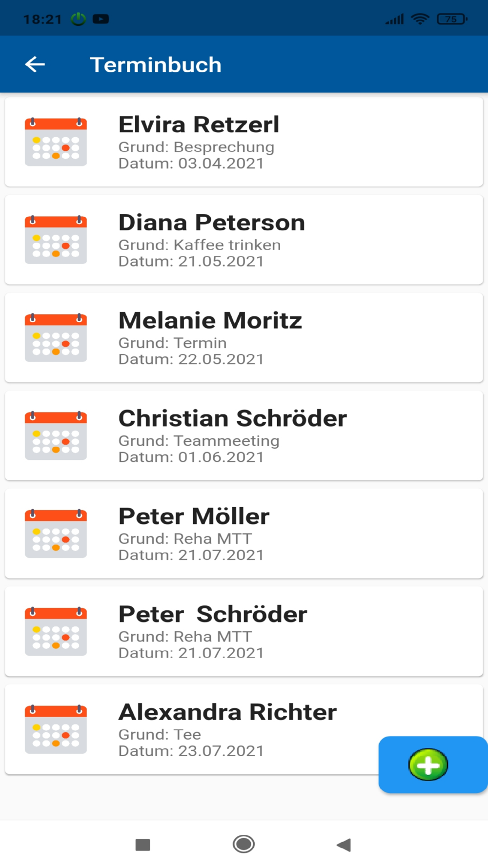Tap the Android back triangle button
488x868 pixels.
click(344, 845)
